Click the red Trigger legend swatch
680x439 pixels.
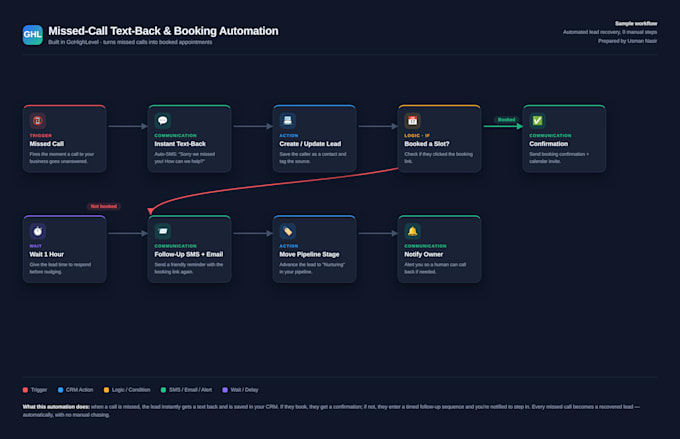(25, 390)
